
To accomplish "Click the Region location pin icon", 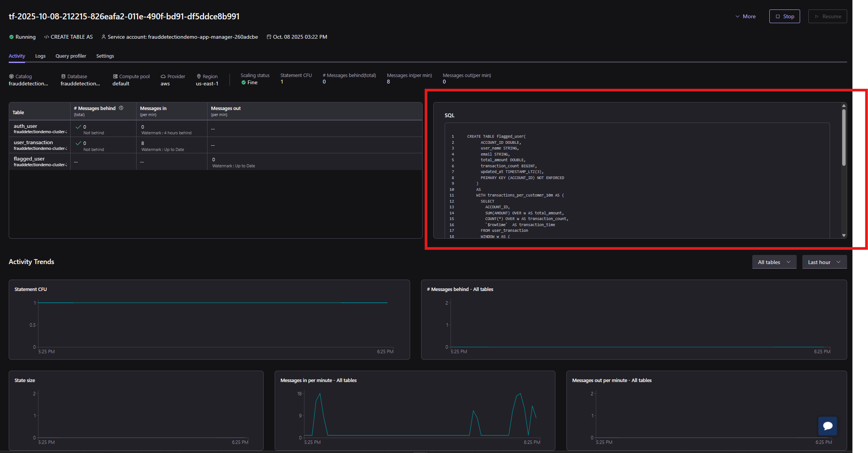I will click(199, 76).
